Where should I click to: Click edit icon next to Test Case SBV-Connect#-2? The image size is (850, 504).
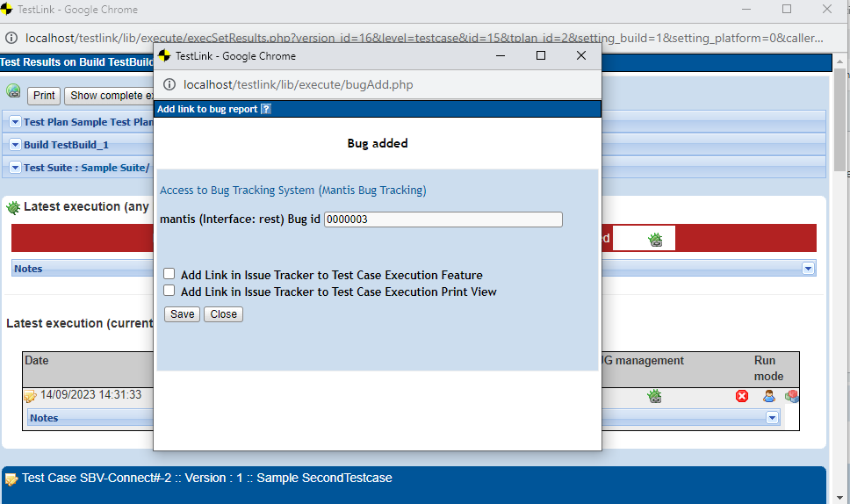tap(11, 479)
